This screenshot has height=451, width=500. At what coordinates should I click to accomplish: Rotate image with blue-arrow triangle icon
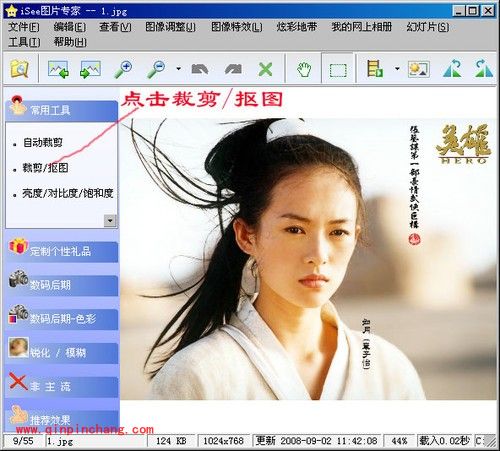(452, 69)
